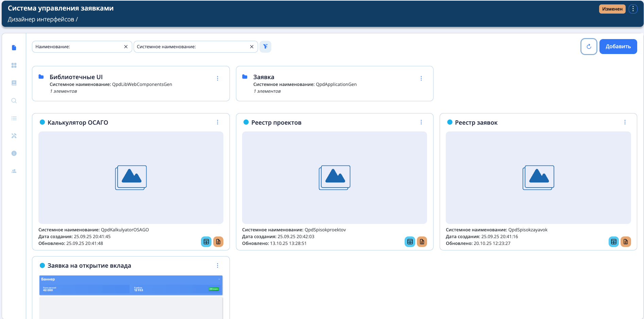644x319 pixels.
Task: Click the refresh button near Добавить
Action: (x=589, y=47)
